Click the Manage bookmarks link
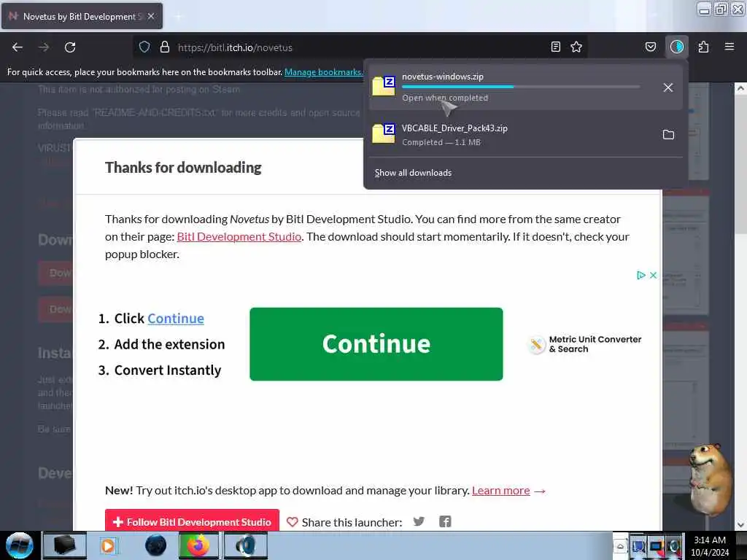The width and height of the screenshot is (747, 560). point(323,72)
